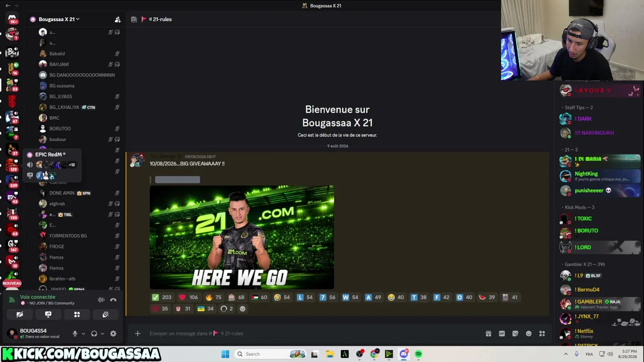644x362 pixels.
Task: Toggle headphone deafen in user panel
Action: [94, 333]
